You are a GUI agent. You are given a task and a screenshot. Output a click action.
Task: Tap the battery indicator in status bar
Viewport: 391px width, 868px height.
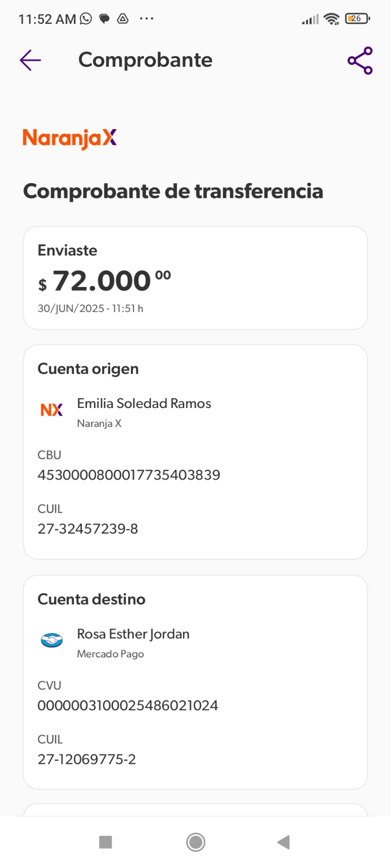coord(357,19)
